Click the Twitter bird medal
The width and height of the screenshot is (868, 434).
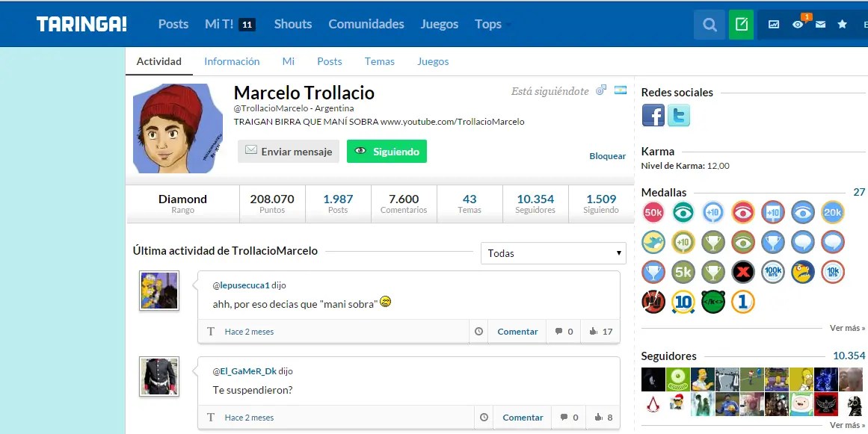[x=653, y=242]
